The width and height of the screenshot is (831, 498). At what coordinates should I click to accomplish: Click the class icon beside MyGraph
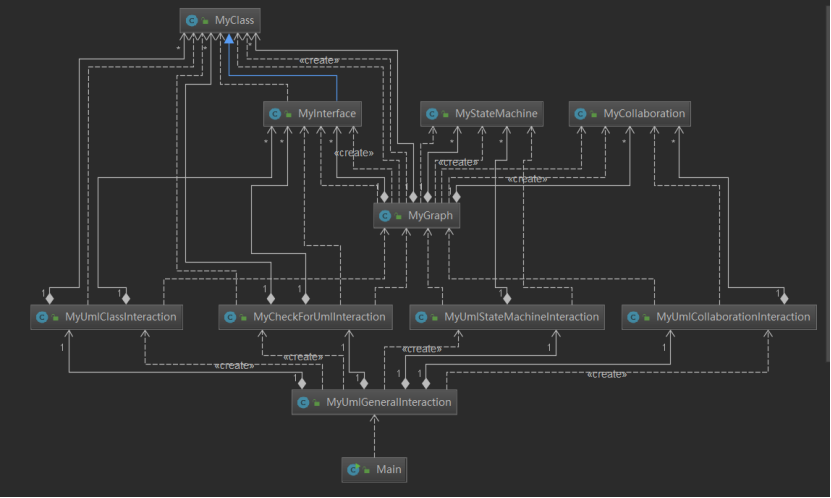385,216
